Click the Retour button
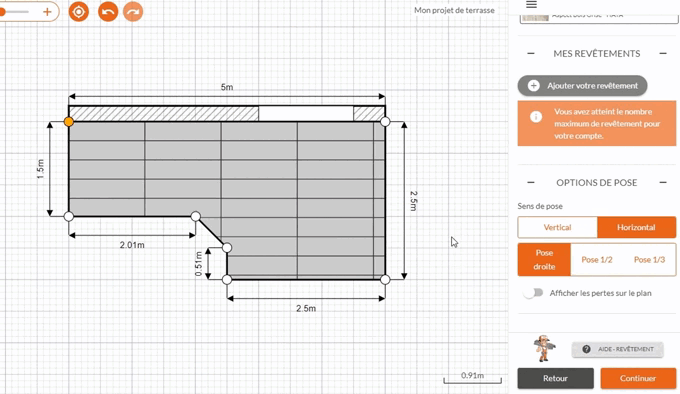Viewport: 680px width, 394px height. click(x=556, y=378)
